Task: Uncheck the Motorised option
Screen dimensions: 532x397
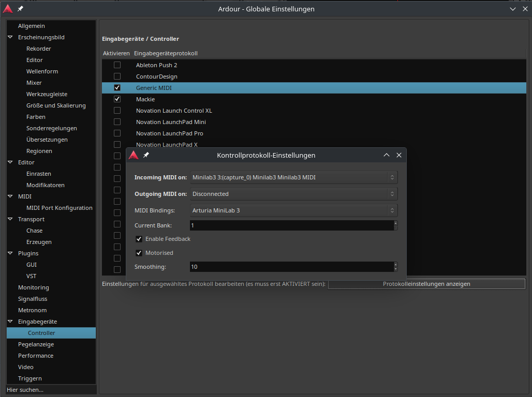Action: click(139, 253)
